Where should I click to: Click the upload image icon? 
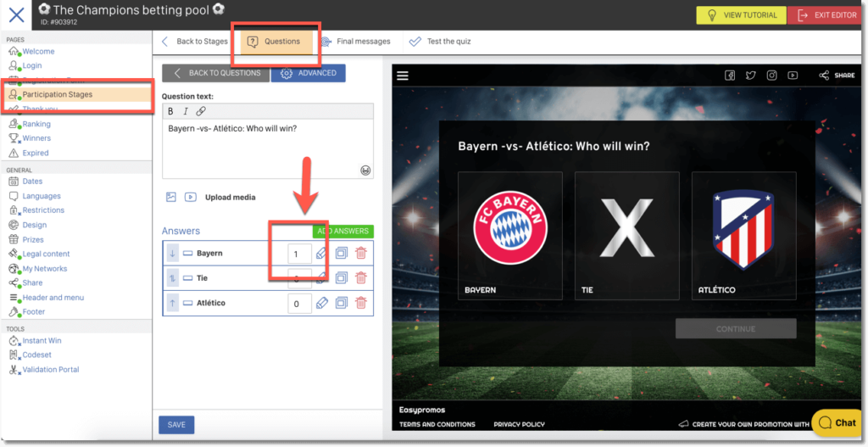171,197
